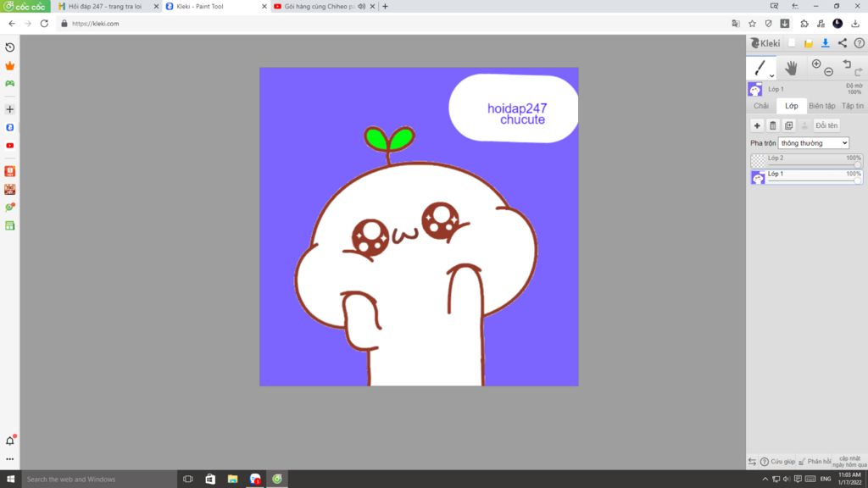Image resolution: width=868 pixels, height=488 pixels.
Task: Open browser profile avatar
Action: click(x=837, y=23)
